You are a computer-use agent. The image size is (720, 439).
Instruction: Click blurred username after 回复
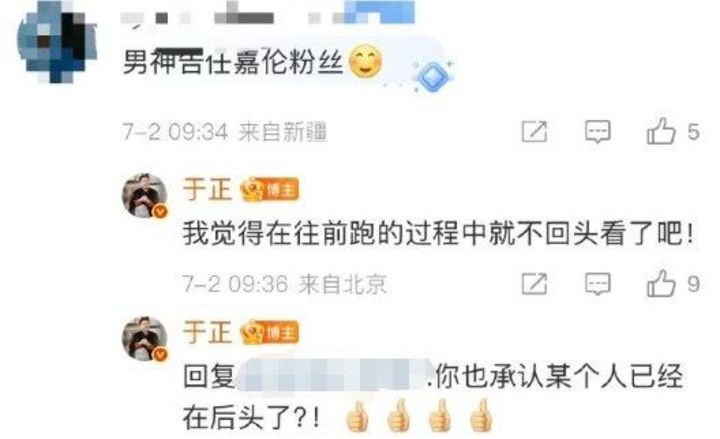[334, 377]
